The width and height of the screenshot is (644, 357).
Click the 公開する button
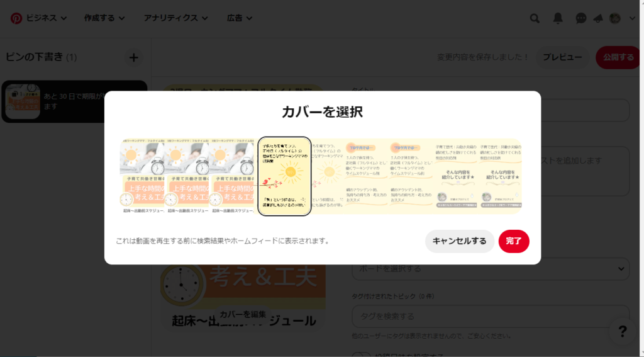[619, 57]
